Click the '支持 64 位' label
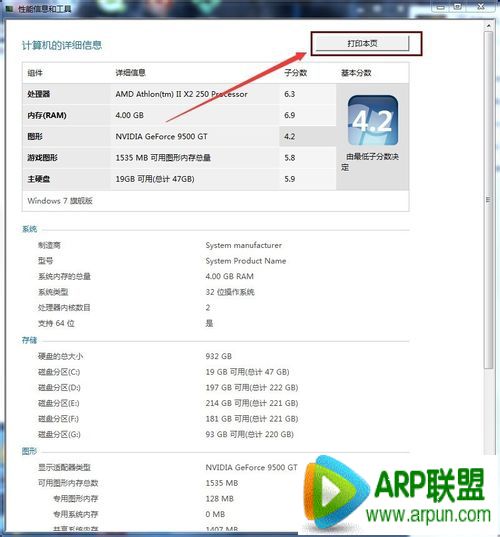This screenshot has width=500, height=537. tap(56, 323)
